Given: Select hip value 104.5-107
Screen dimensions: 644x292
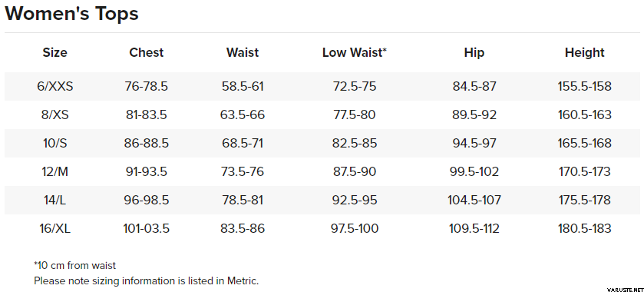Looking at the screenshot, I should (x=474, y=200).
